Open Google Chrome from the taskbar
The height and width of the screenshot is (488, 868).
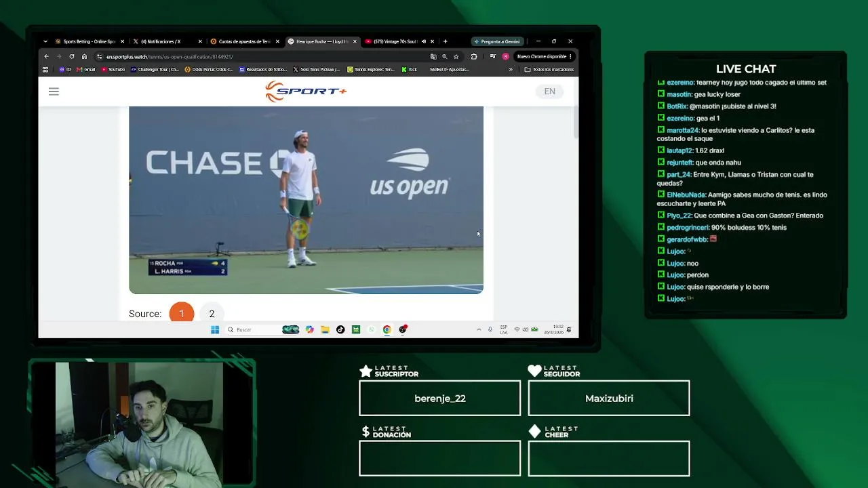coord(387,329)
